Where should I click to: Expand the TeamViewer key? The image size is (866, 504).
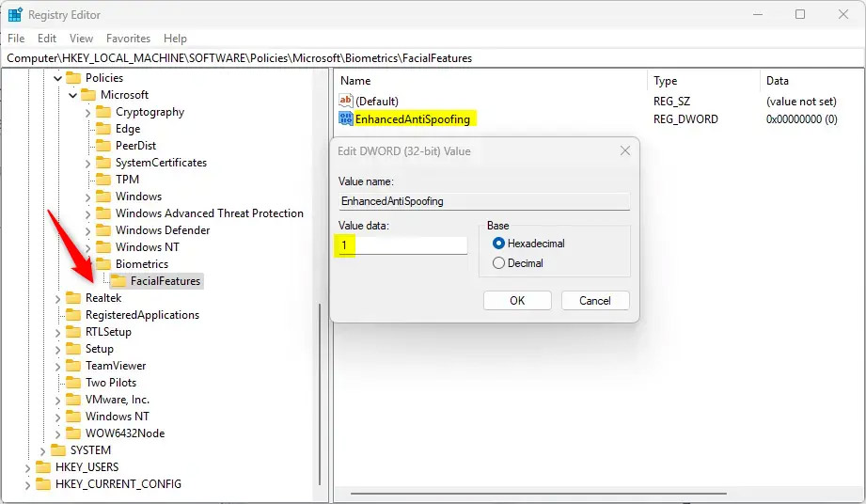(57, 366)
